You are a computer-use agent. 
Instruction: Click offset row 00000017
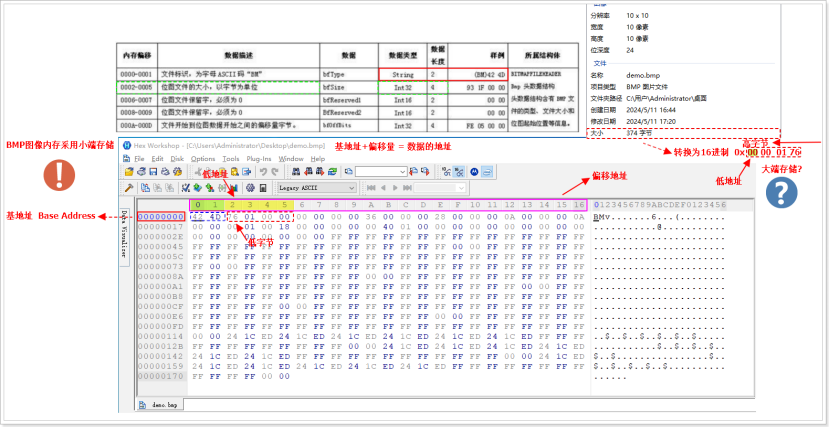click(161, 227)
